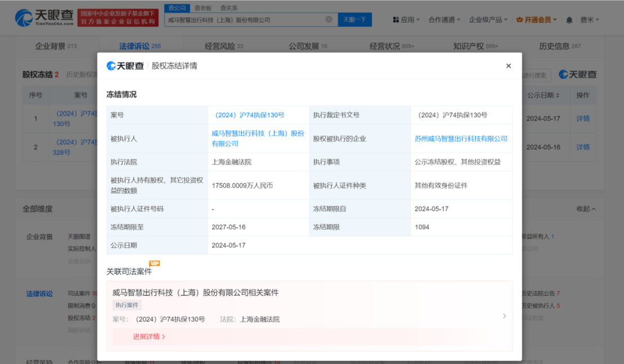The height and width of the screenshot is (364, 624).
Task: Expand the 合作通道 dropdown
Action: (444, 20)
